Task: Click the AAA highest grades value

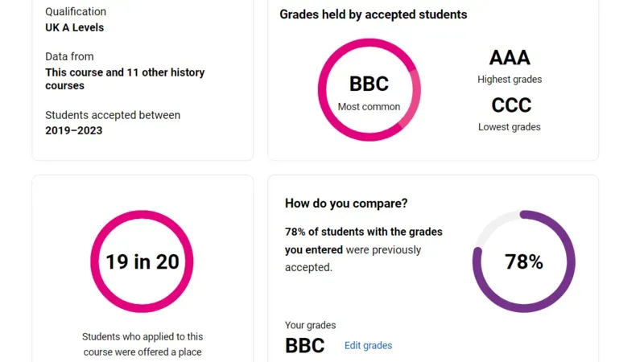Action: click(x=510, y=57)
